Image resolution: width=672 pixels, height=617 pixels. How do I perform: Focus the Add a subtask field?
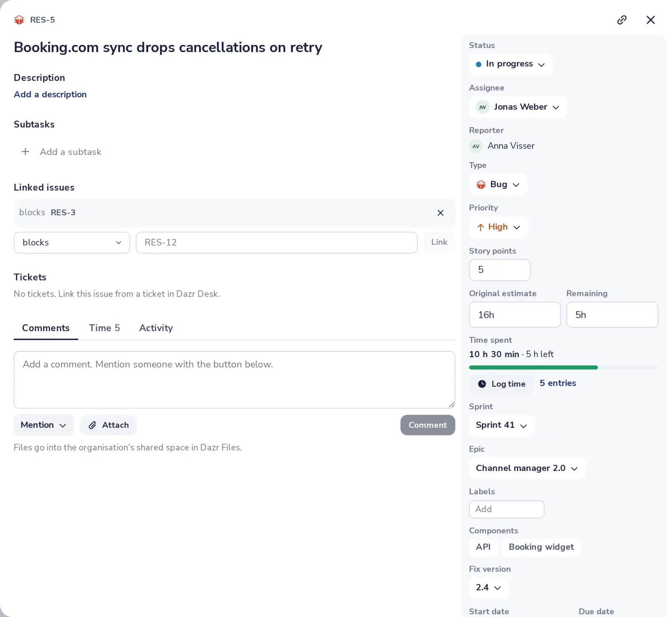[x=71, y=152]
